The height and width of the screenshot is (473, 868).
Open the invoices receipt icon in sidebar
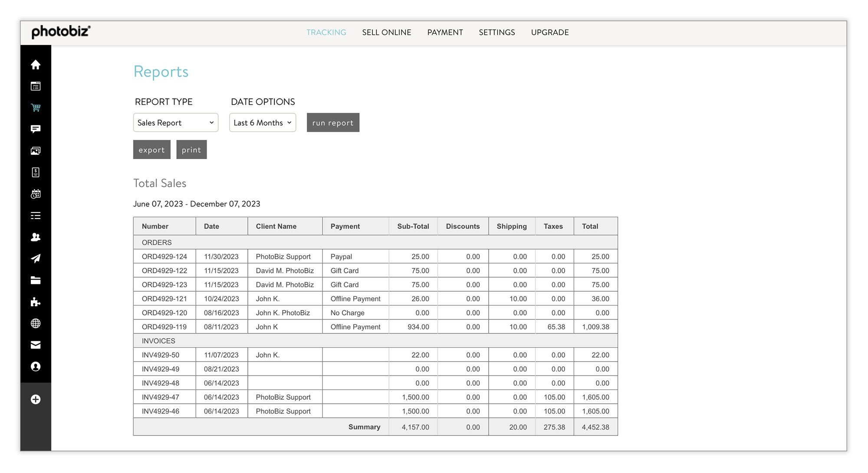coord(36,172)
